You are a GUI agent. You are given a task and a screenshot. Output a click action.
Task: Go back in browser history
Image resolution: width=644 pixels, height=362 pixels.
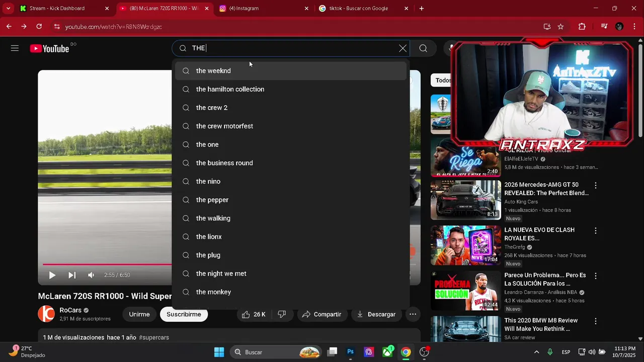coord(9,27)
